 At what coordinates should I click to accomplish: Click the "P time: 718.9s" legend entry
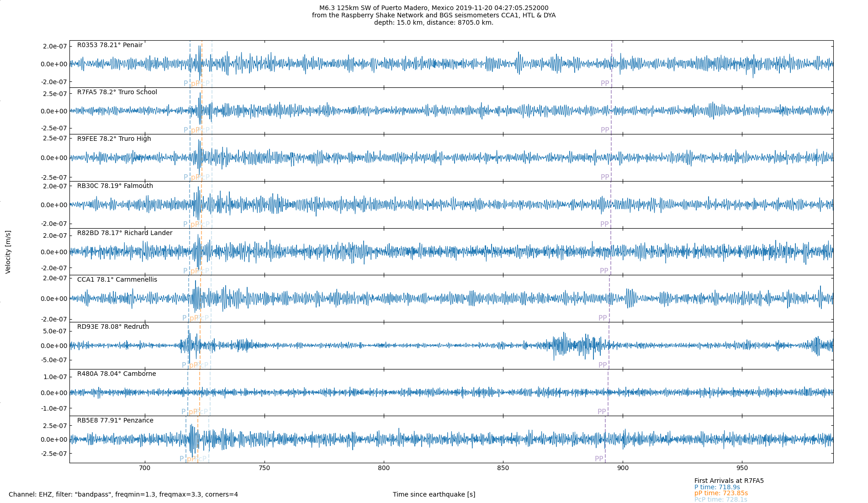[717, 487]
